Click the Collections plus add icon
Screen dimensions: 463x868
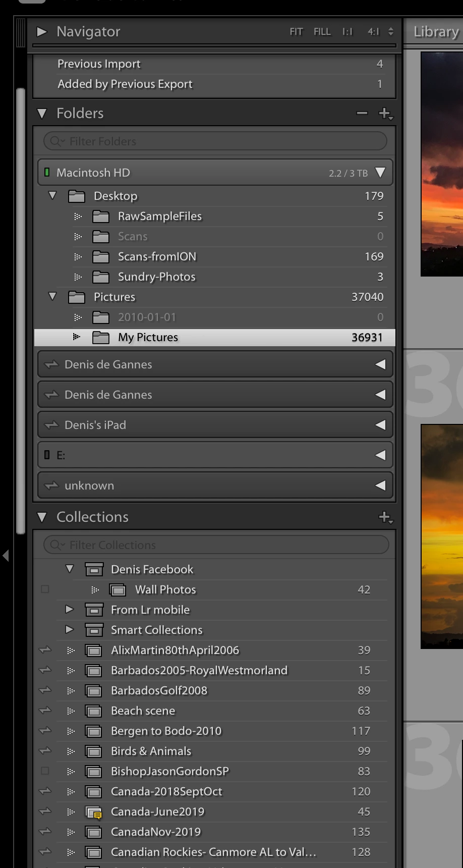[x=386, y=517]
